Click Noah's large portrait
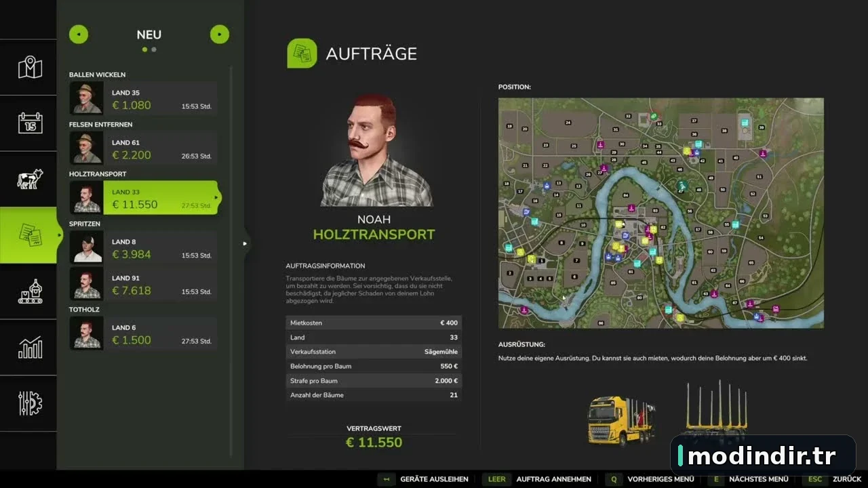 point(376,150)
